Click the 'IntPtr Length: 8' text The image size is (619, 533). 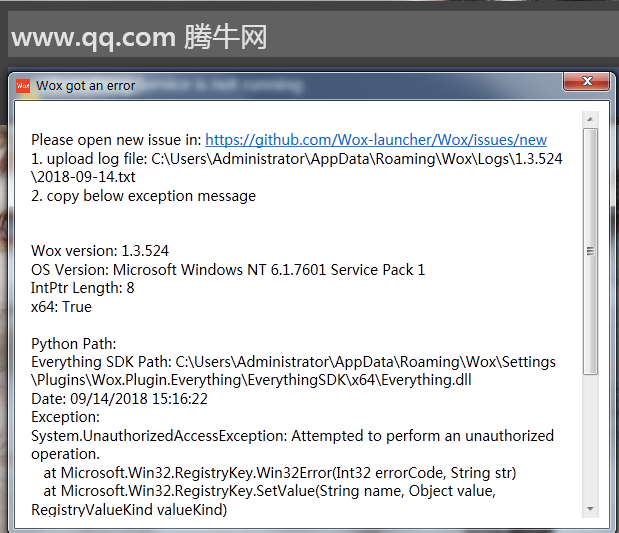click(83, 288)
